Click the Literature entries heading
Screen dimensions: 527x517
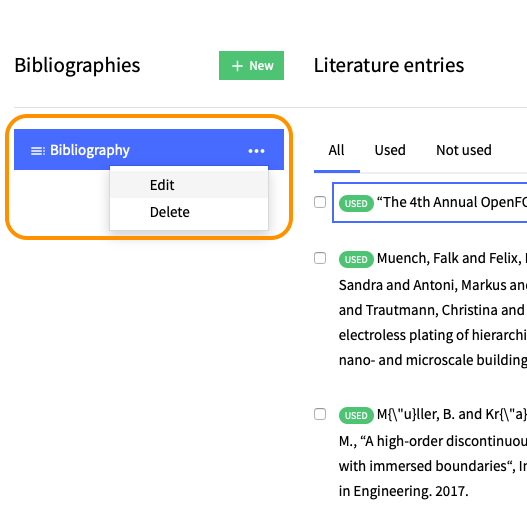pos(389,65)
